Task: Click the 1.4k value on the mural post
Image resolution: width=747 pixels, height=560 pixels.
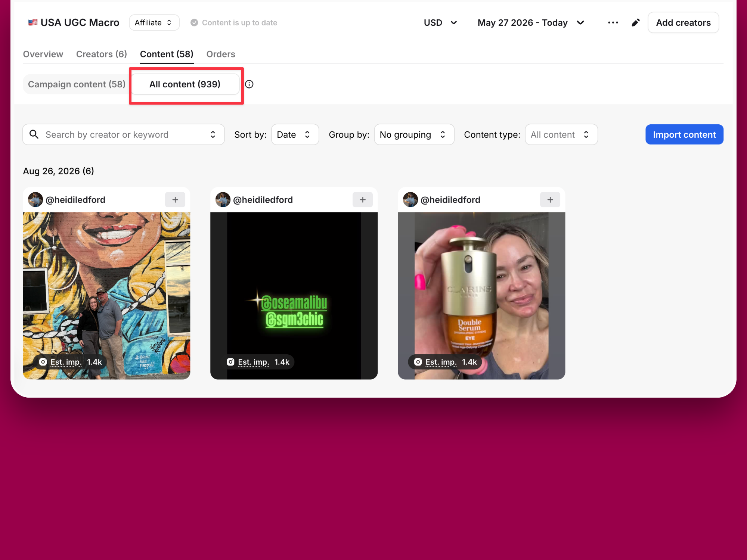Action: point(94,362)
